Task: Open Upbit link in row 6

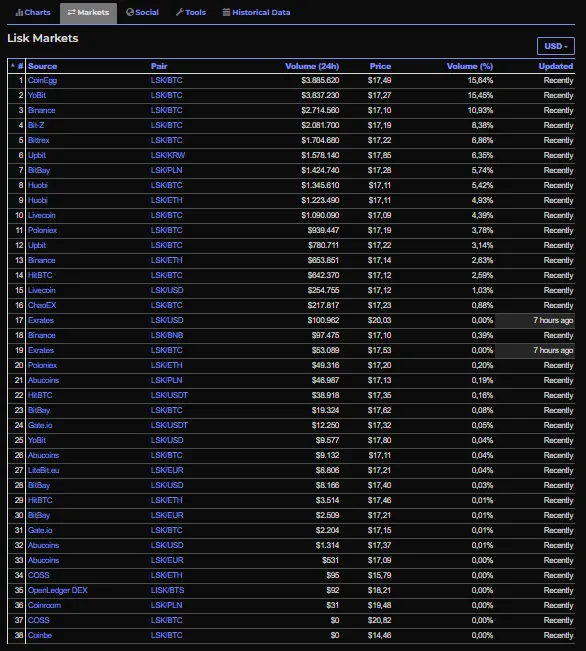Action: point(37,155)
